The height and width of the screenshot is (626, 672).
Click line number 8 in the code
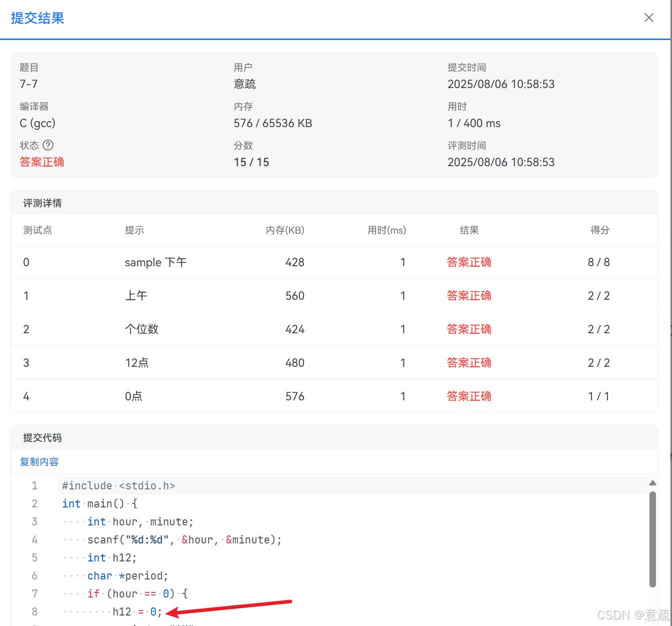pos(34,611)
